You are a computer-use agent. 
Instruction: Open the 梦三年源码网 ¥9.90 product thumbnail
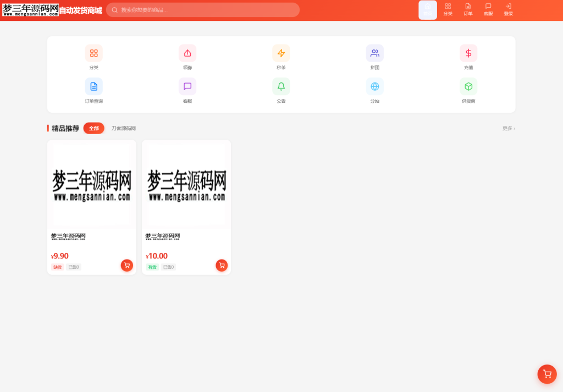pyautogui.click(x=91, y=184)
